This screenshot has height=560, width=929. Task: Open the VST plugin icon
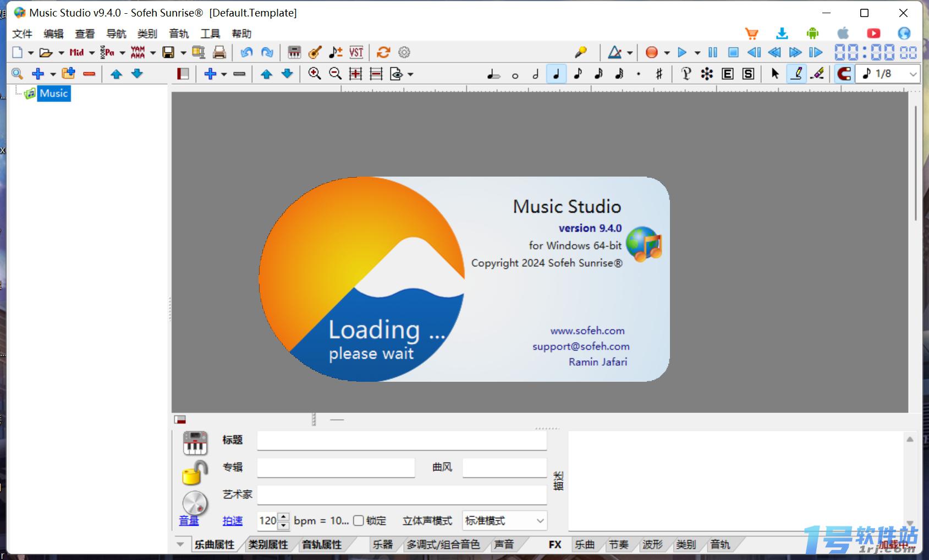356,52
